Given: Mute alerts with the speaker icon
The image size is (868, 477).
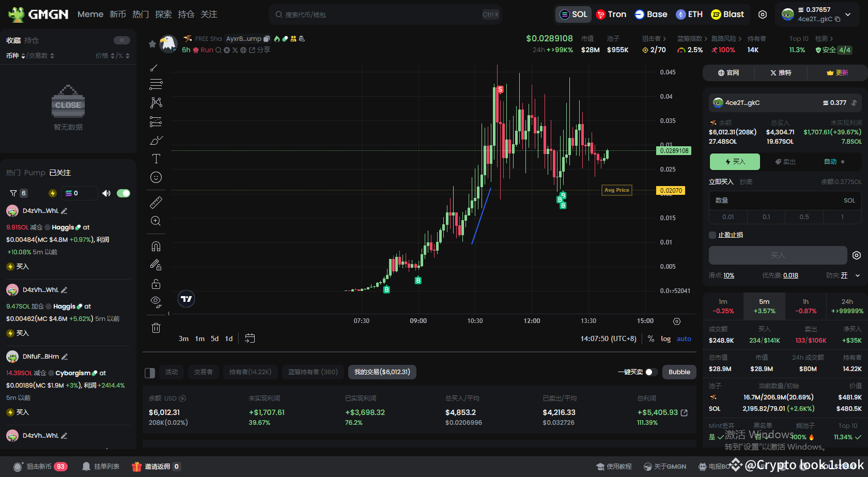Looking at the screenshot, I should click(x=106, y=193).
